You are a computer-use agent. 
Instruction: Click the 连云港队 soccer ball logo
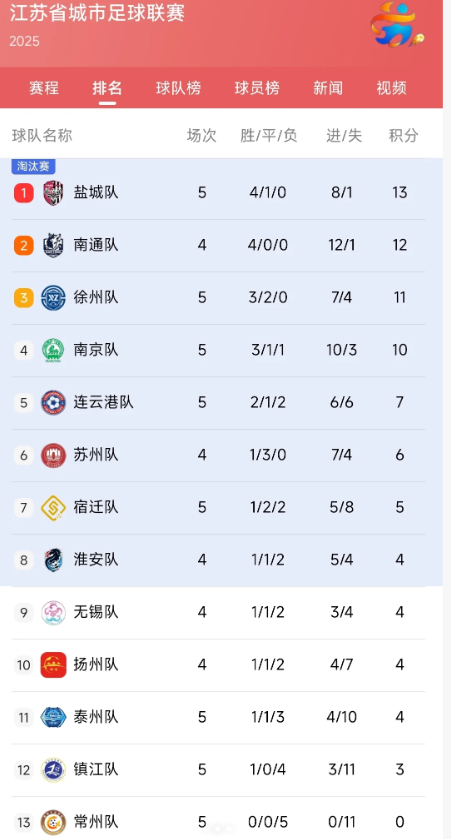click(53, 402)
